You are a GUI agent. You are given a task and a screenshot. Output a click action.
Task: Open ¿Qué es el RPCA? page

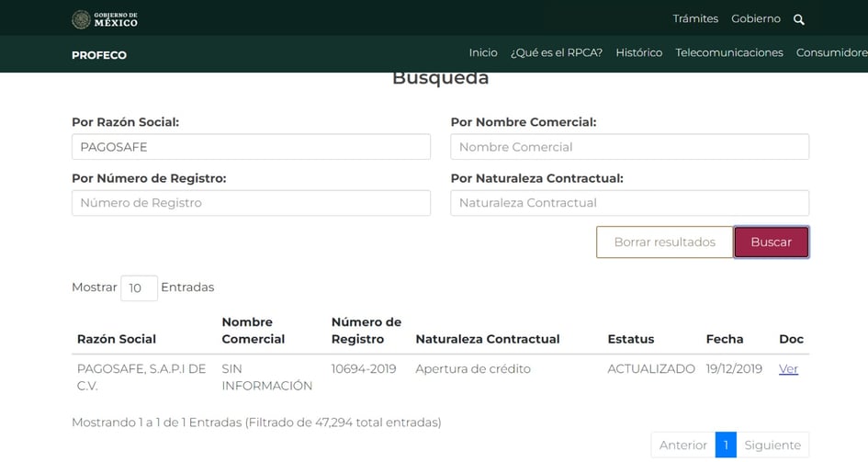click(556, 53)
